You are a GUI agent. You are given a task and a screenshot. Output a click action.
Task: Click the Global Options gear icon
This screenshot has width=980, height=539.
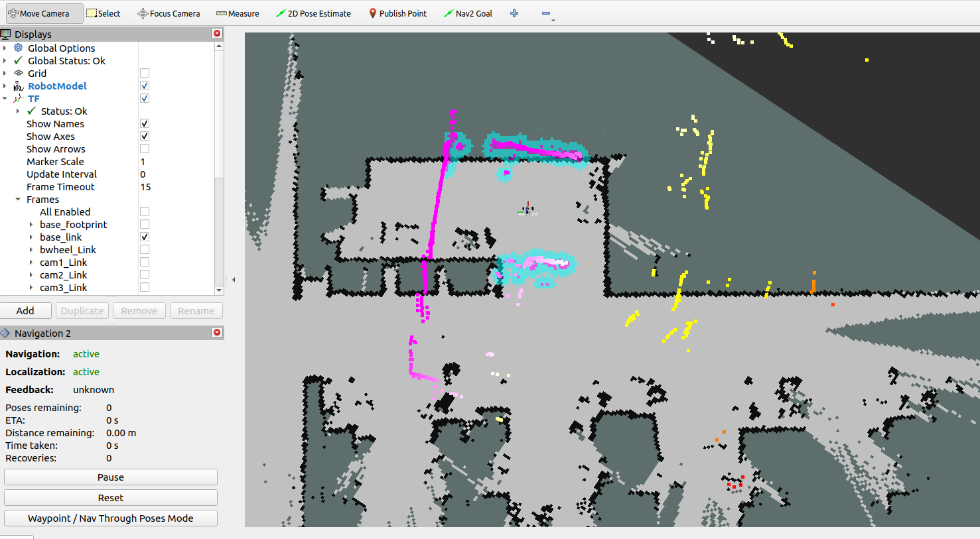tap(19, 48)
